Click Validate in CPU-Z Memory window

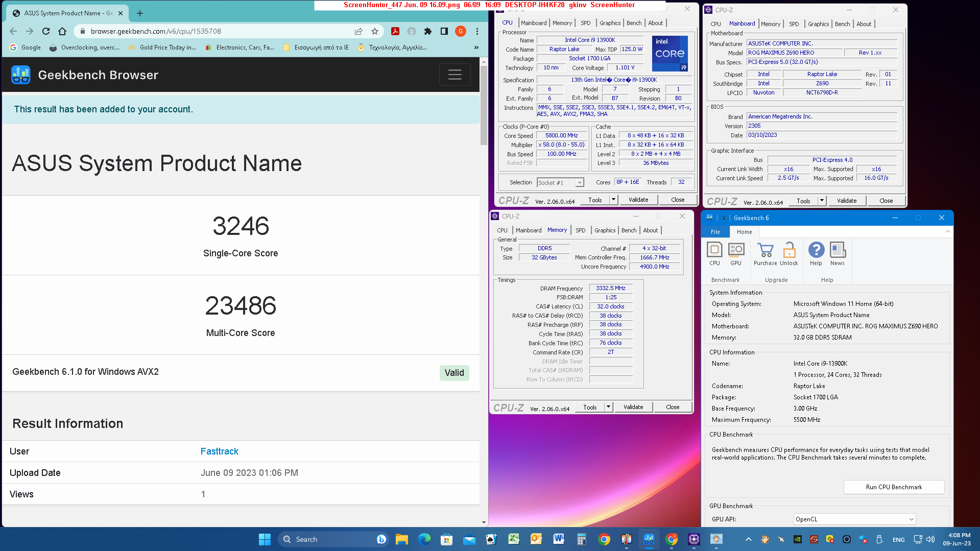click(633, 407)
